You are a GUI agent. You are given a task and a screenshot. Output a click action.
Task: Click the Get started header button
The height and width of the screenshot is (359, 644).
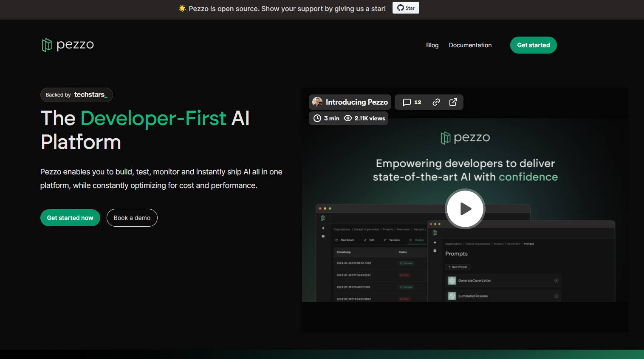coord(533,45)
